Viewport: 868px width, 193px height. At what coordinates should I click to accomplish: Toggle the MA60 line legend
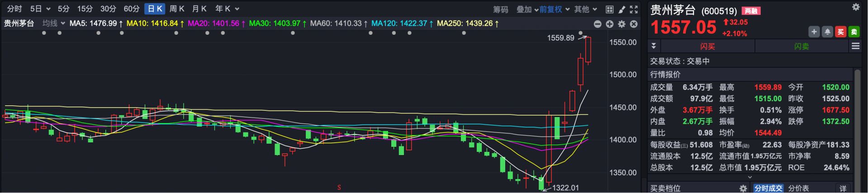(x=339, y=23)
